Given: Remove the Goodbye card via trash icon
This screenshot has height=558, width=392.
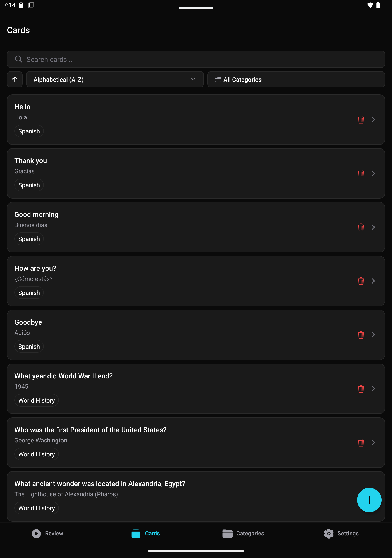Looking at the screenshot, I should [361, 335].
